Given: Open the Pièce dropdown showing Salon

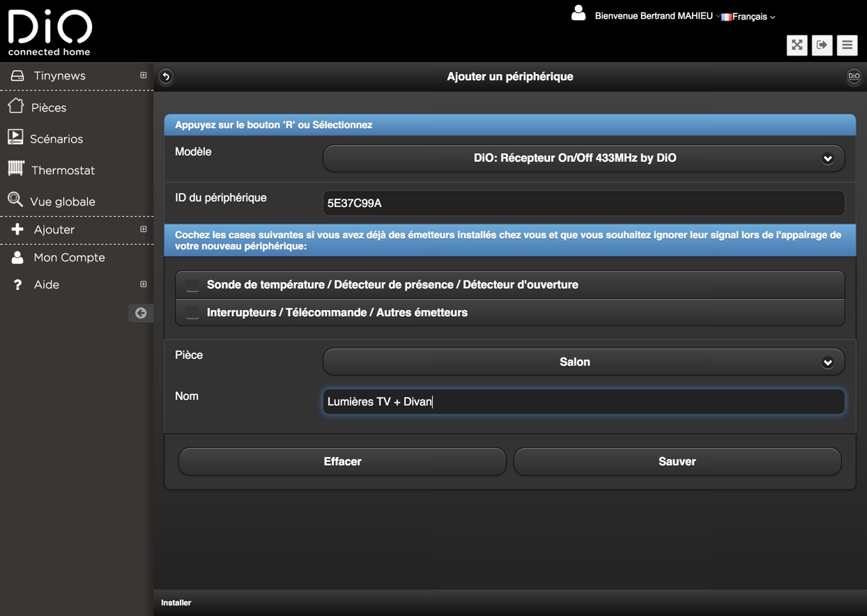Looking at the screenshot, I should [583, 362].
